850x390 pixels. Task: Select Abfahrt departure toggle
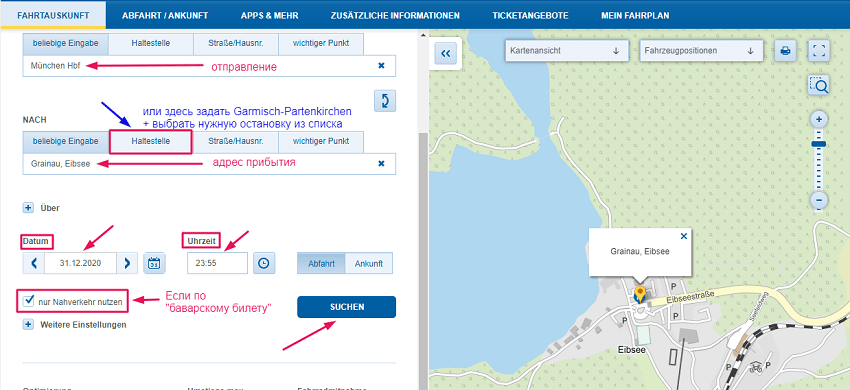point(321,264)
